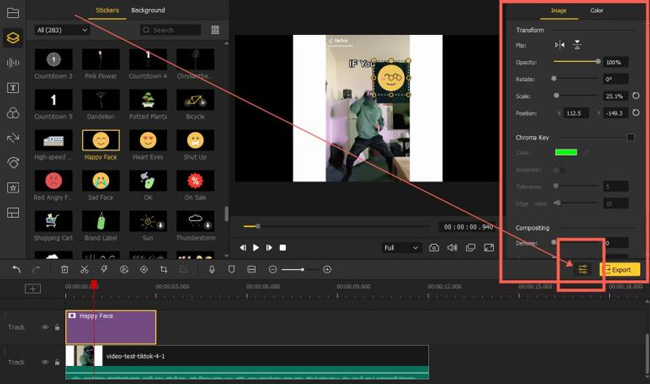The image size is (650, 384).
Task: Step back to the previous frame
Action: point(243,248)
